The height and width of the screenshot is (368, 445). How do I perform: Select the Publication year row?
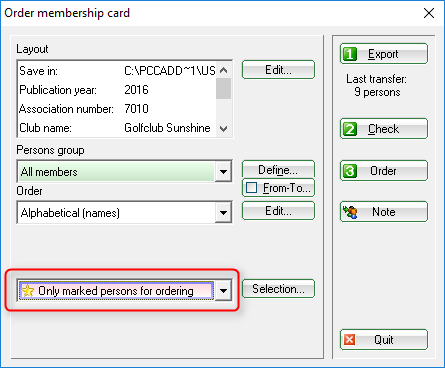[117, 90]
